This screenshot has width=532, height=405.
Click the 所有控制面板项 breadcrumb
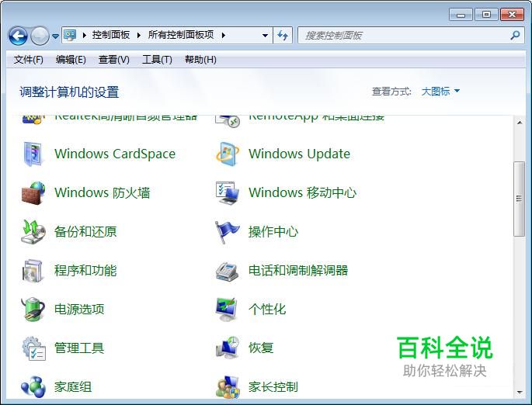click(181, 35)
